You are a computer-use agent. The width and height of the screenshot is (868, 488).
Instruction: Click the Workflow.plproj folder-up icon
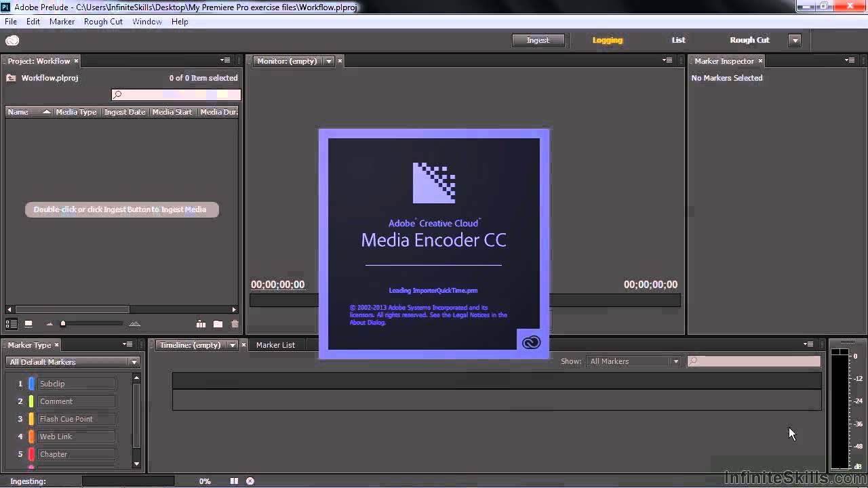[x=11, y=78]
